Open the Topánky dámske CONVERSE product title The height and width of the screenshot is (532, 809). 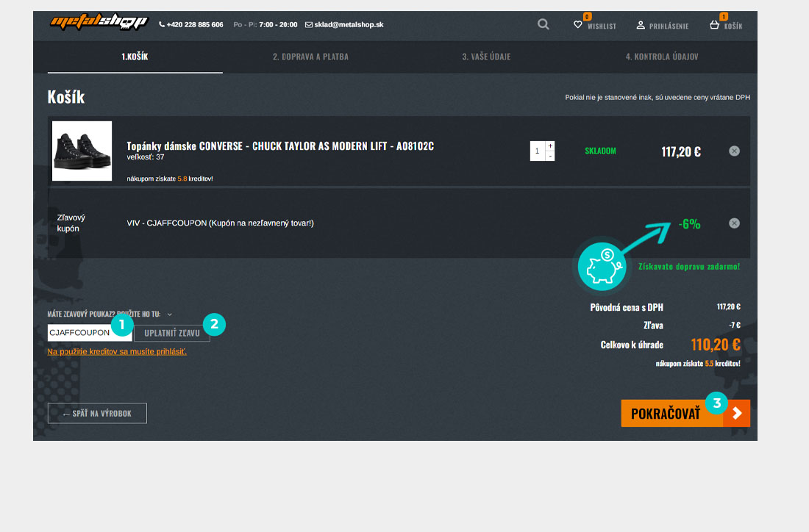click(x=280, y=146)
